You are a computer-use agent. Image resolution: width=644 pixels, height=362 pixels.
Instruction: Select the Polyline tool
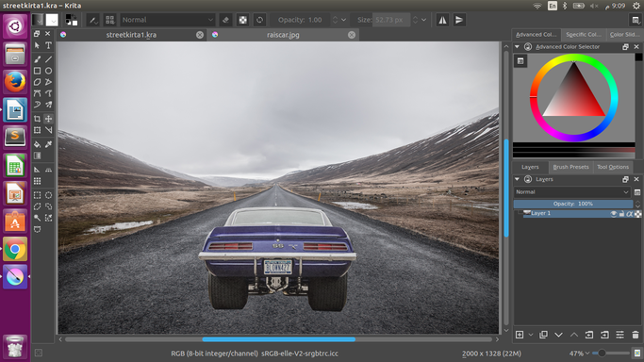[x=48, y=82]
